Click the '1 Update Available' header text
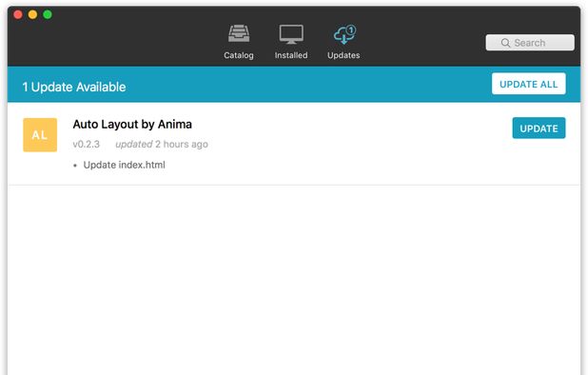The width and height of the screenshot is (588, 375). tap(74, 87)
